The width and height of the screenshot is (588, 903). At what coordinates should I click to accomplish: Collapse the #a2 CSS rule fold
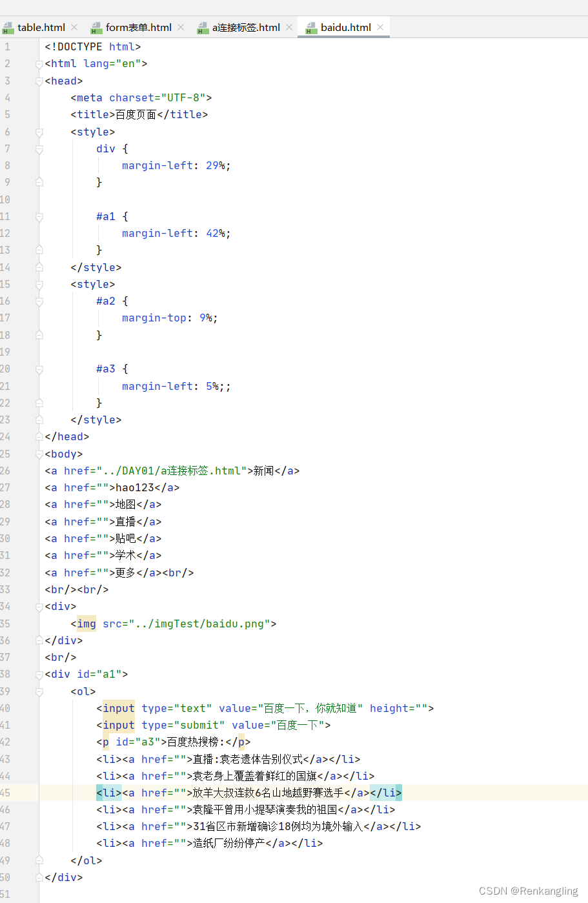38,301
